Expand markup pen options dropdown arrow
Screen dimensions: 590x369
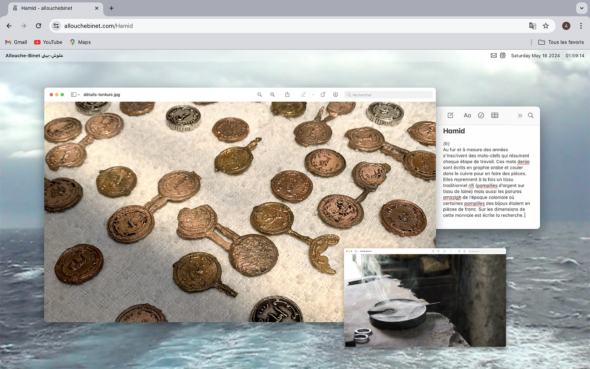click(x=313, y=94)
